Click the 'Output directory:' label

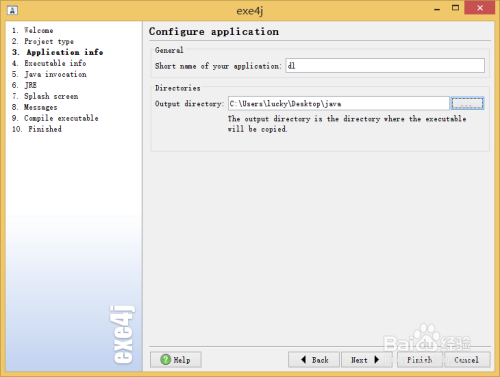(x=189, y=104)
